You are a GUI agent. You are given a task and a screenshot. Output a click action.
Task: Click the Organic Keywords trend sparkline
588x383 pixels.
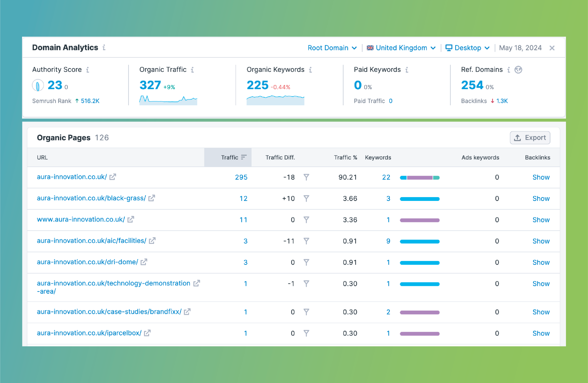tap(275, 100)
